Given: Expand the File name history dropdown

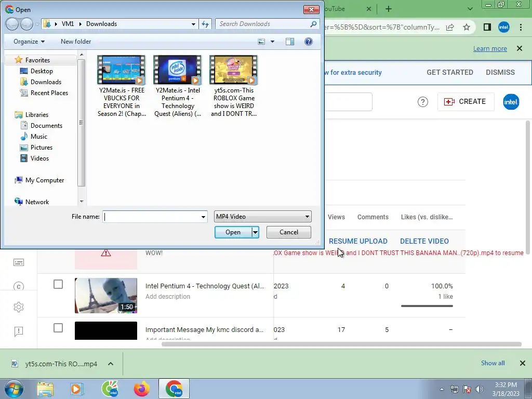Looking at the screenshot, I should point(203,217).
